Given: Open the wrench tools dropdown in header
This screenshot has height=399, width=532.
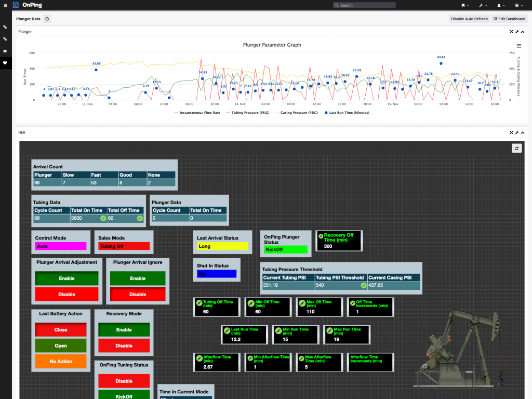Looking at the screenshot, I should point(483,5).
